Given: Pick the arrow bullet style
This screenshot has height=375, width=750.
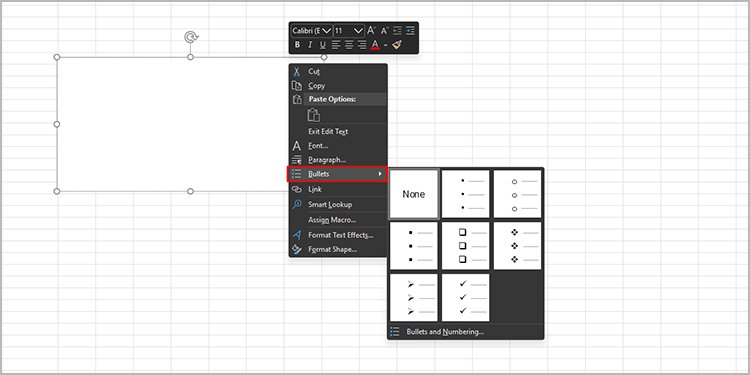Looking at the screenshot, I should click(x=414, y=298).
